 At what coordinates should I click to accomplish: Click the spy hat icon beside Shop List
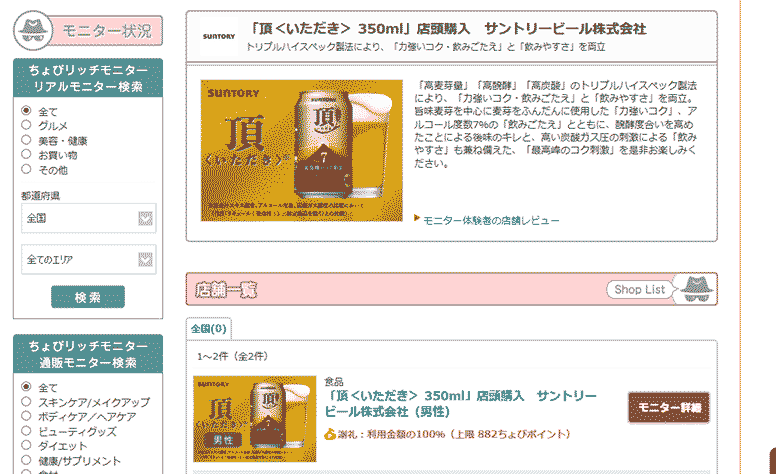click(696, 288)
